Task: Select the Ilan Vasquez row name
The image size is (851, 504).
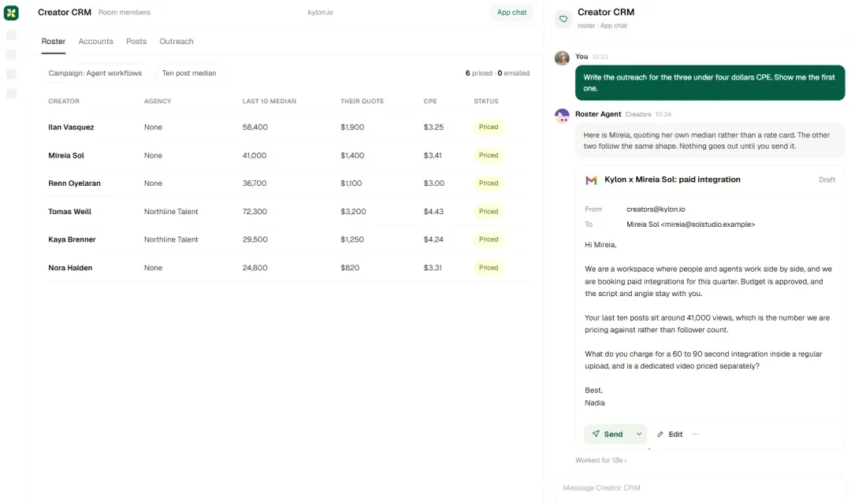Action: 71,128
